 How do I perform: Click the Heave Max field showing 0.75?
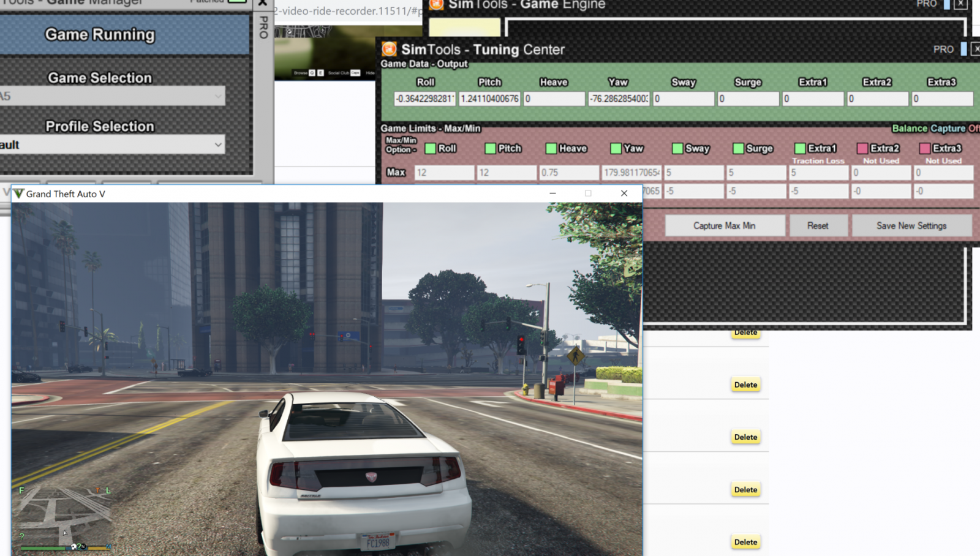(x=570, y=173)
